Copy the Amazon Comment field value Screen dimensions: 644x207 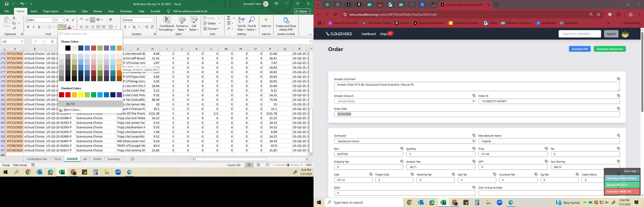618,79
